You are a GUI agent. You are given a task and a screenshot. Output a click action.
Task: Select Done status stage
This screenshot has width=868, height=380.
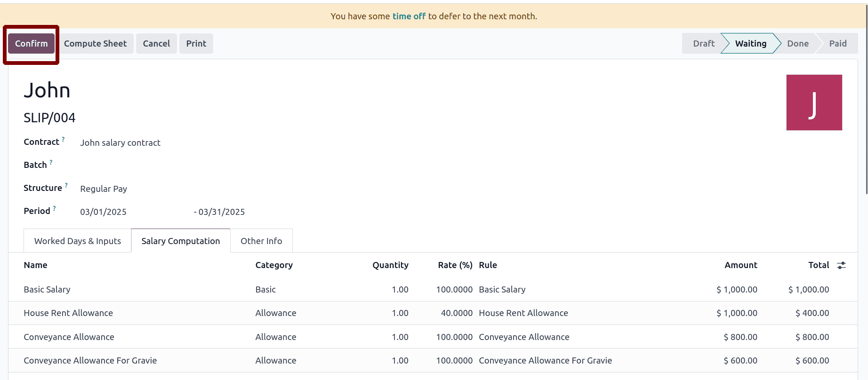point(798,43)
